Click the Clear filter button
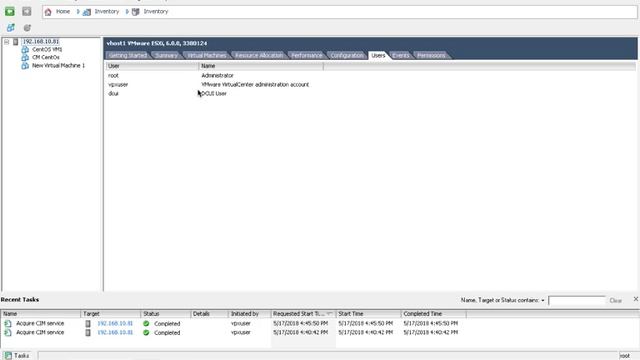Image resolution: width=640 pixels, height=360 pixels. 616,300
